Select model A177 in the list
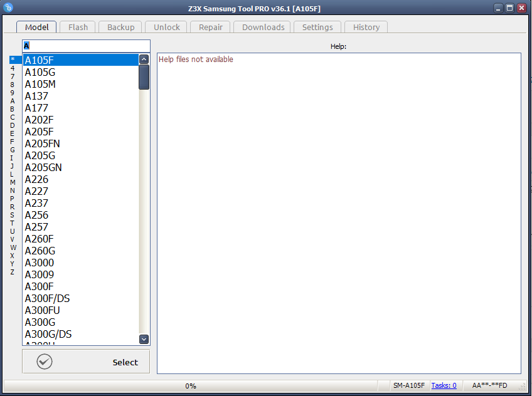532x396 pixels. [x=81, y=108]
